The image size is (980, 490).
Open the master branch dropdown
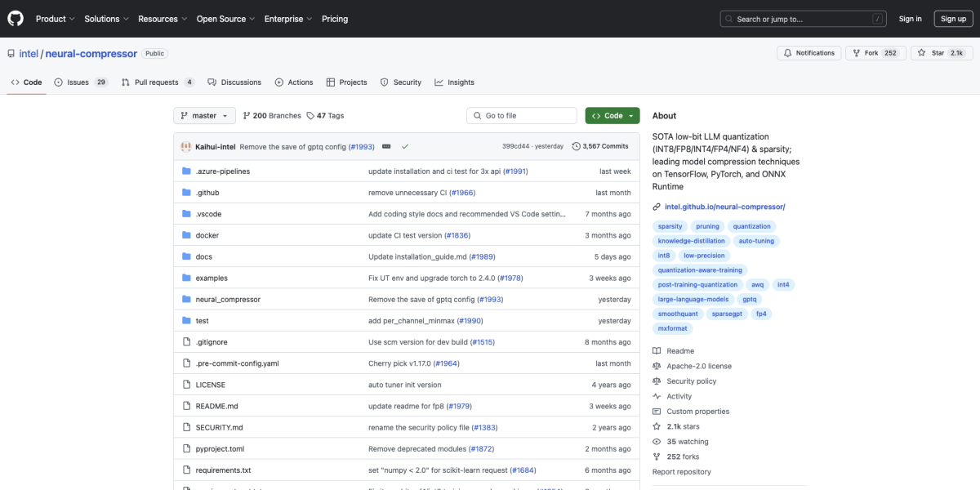(204, 116)
